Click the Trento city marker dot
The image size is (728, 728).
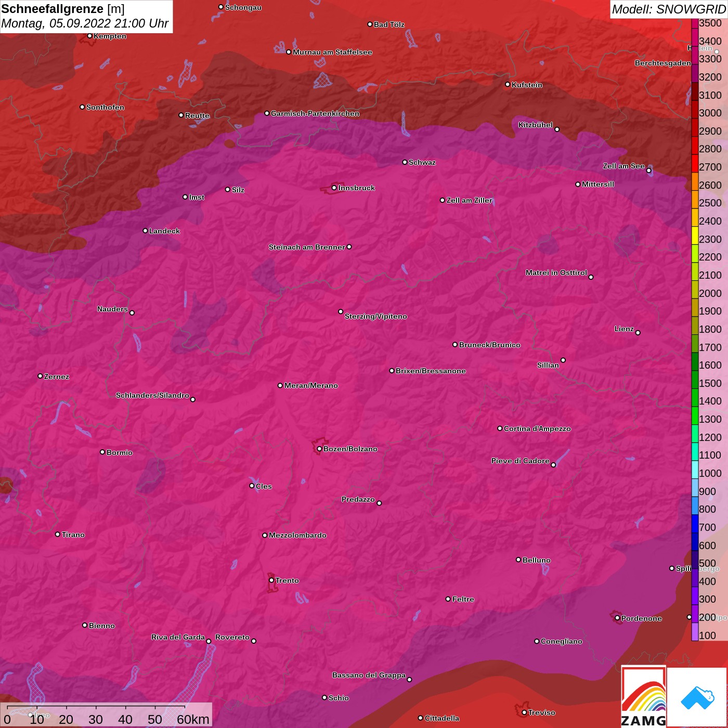coord(271,580)
